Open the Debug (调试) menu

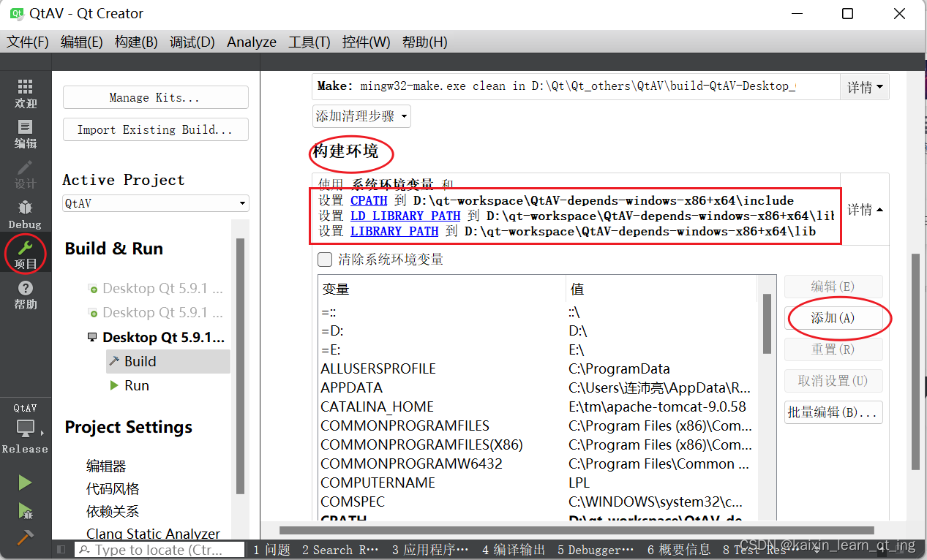click(x=192, y=42)
